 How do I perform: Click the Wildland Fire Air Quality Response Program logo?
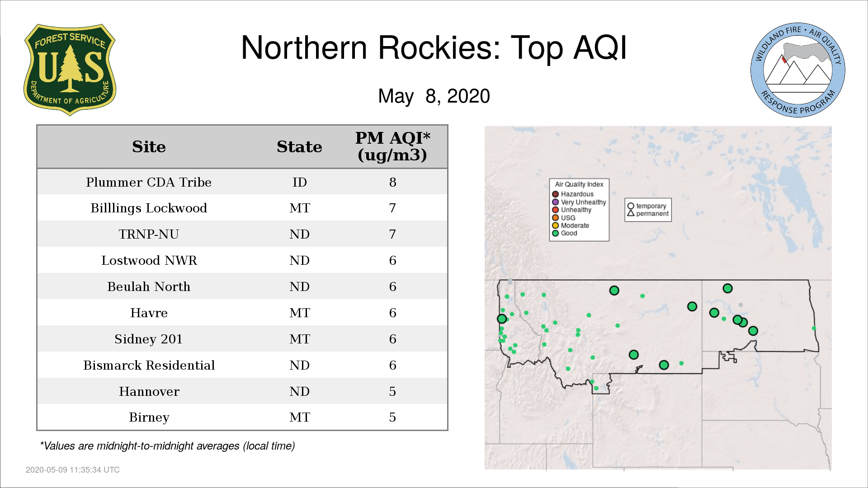(x=798, y=70)
